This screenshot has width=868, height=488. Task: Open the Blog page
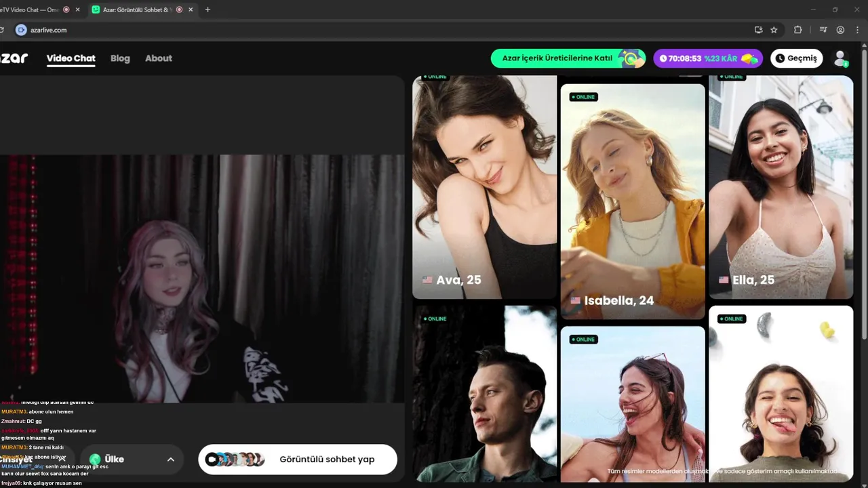click(120, 58)
